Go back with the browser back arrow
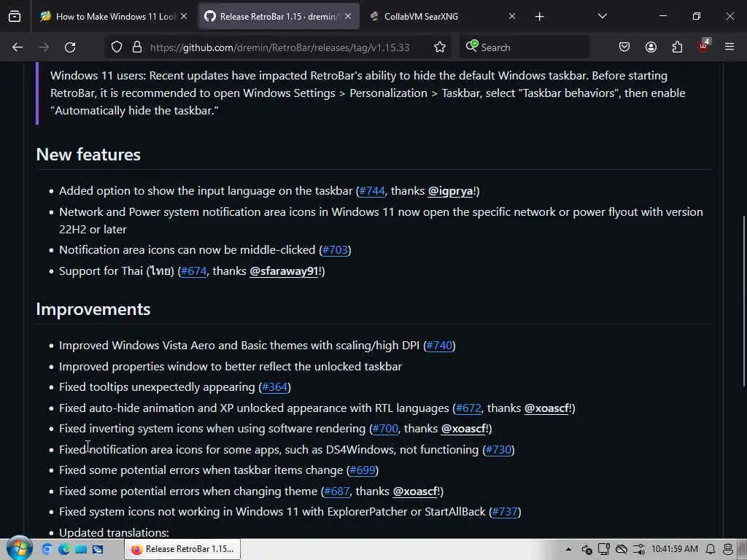The image size is (747, 560). click(x=18, y=47)
